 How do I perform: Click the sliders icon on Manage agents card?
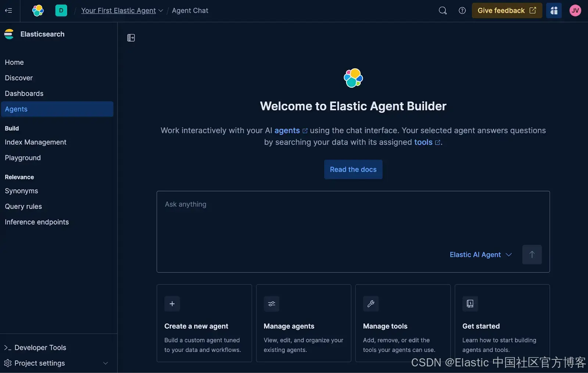click(272, 304)
